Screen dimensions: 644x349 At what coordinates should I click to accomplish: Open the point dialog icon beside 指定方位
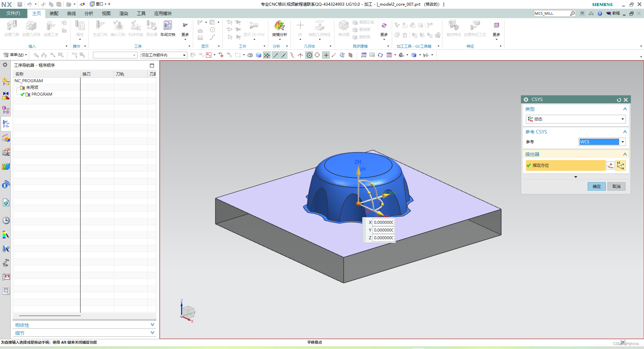[610, 165]
